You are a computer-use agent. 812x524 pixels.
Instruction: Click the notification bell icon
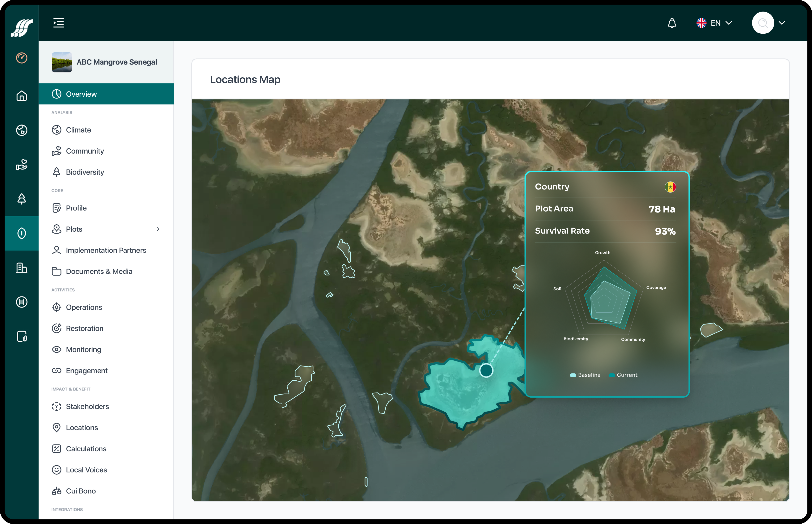click(672, 23)
